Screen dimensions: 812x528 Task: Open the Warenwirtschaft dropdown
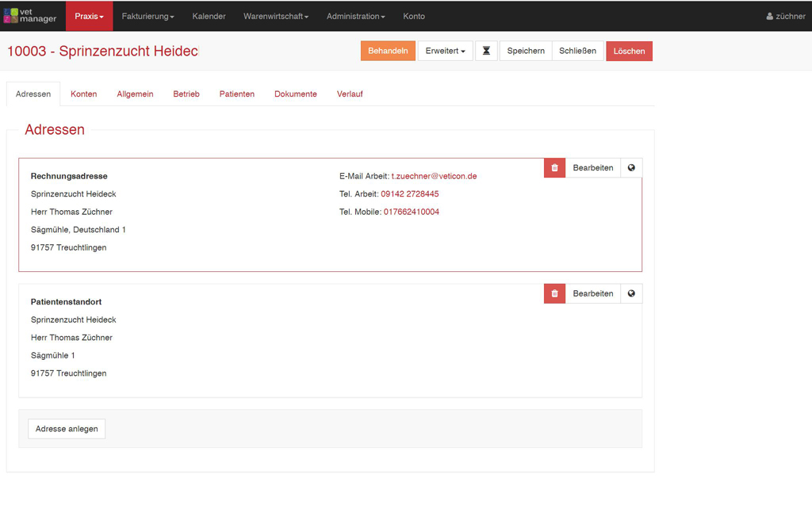[276, 16]
